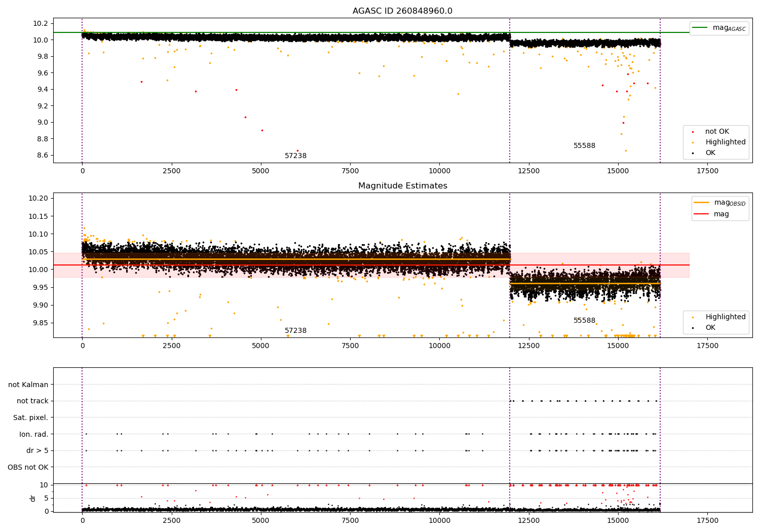760x532 pixels.
Task: Select black "OK" entry in AGASC ID plot legend
Action: coord(704,153)
